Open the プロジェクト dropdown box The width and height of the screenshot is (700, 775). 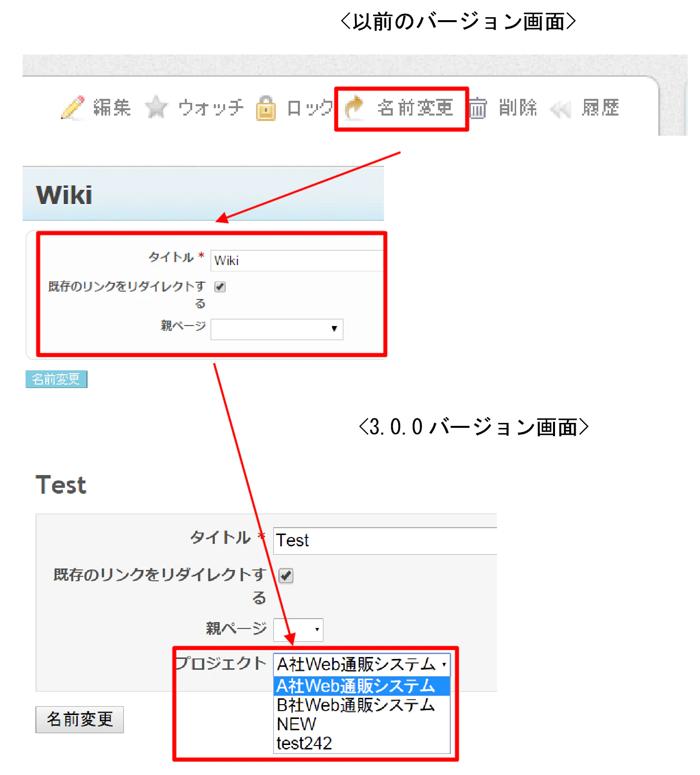coord(362,664)
